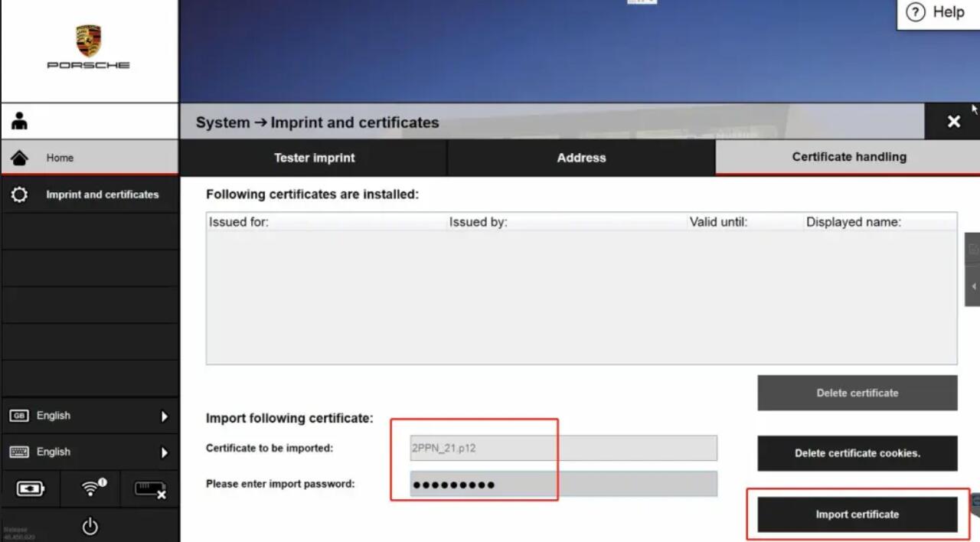
Task: Expand the GB English language selector arrow
Action: coord(164,416)
